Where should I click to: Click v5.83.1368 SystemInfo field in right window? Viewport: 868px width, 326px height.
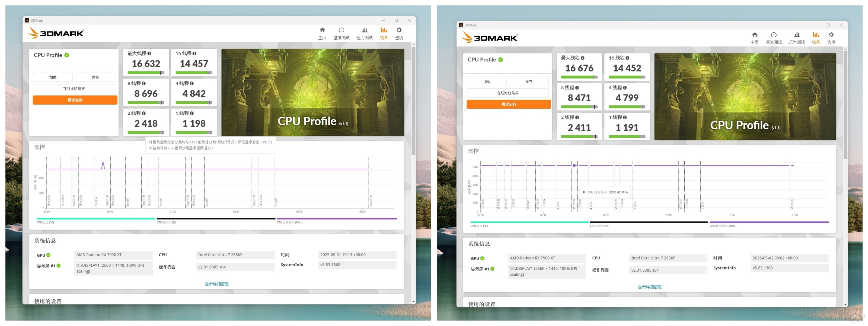[789, 268]
